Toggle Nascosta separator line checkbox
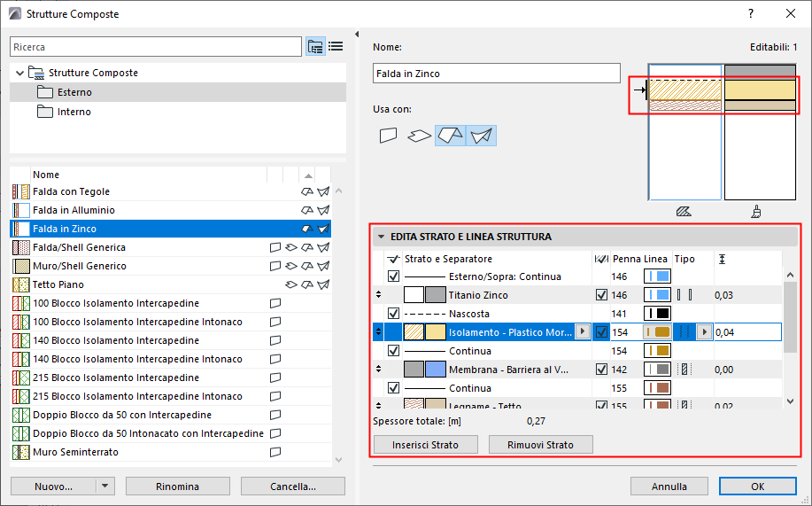This screenshot has height=506, width=812. pyautogui.click(x=393, y=314)
